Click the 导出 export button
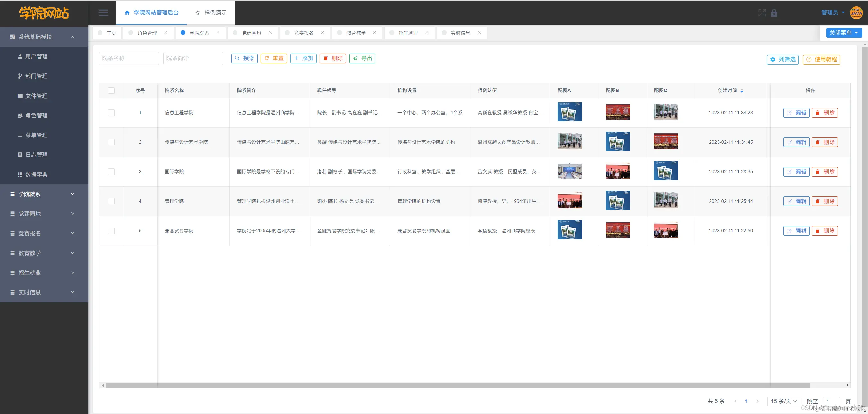The image size is (868, 414). (x=362, y=58)
